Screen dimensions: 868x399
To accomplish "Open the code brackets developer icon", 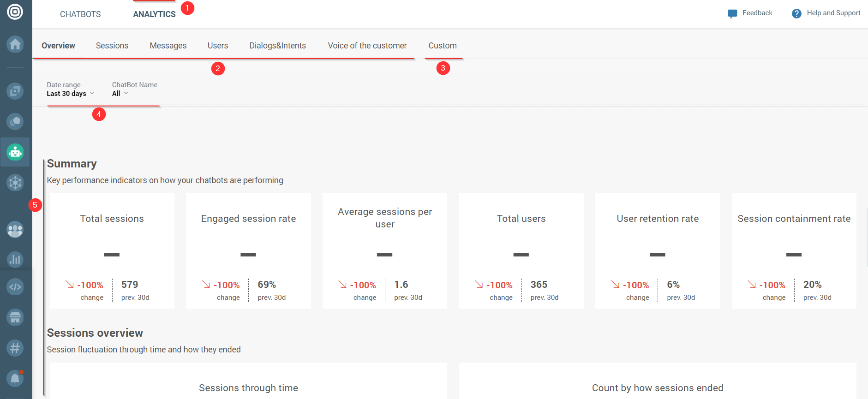I will 15,287.
